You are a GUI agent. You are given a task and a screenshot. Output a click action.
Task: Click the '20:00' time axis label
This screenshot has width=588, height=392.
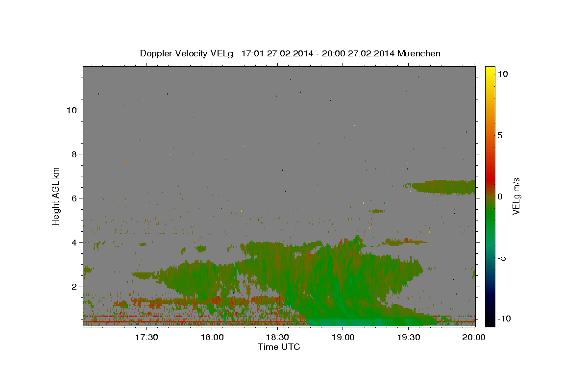click(474, 337)
